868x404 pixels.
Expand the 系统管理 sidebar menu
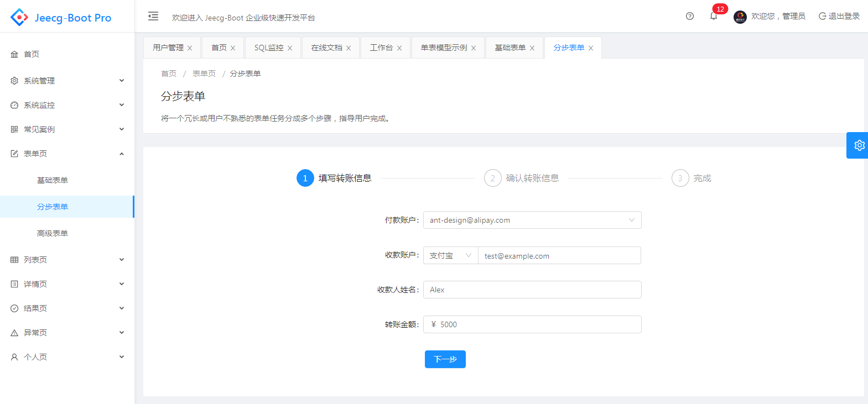(x=122, y=81)
